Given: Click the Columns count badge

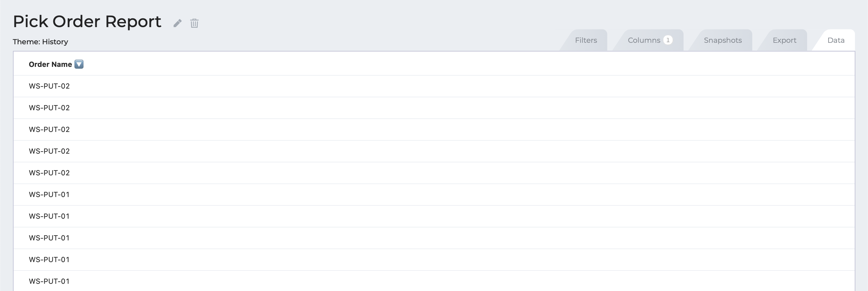Looking at the screenshot, I should (668, 40).
